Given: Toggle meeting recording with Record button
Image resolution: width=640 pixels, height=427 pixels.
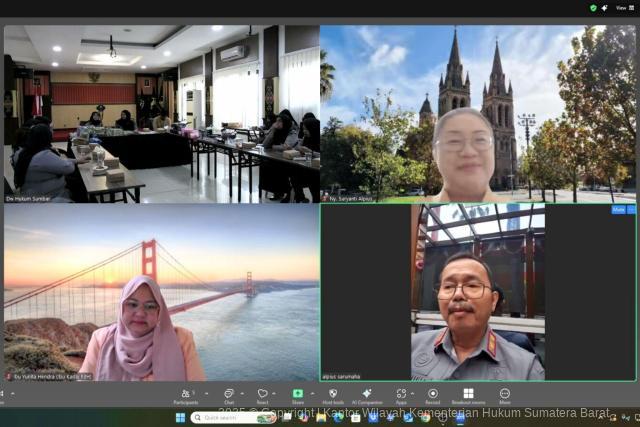Looking at the screenshot, I should click(432, 395).
